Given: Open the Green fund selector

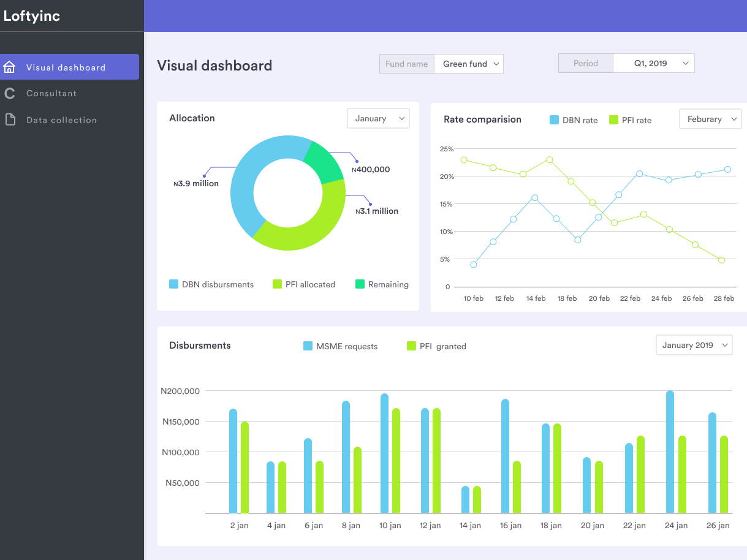Looking at the screenshot, I should [468, 63].
